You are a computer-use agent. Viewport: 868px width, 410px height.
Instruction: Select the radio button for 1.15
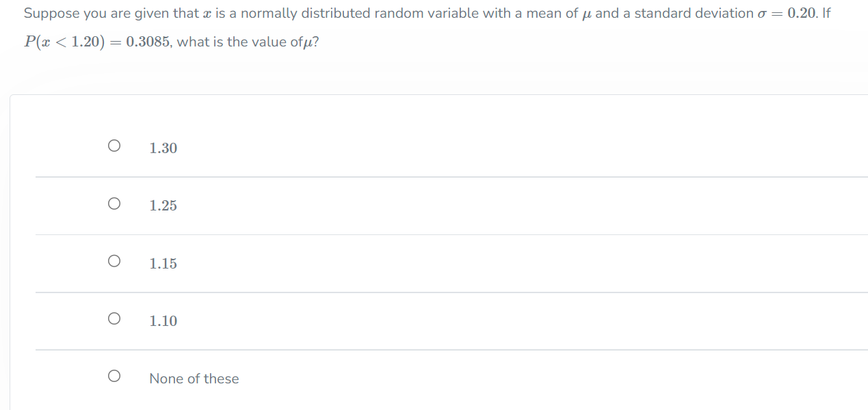click(114, 260)
